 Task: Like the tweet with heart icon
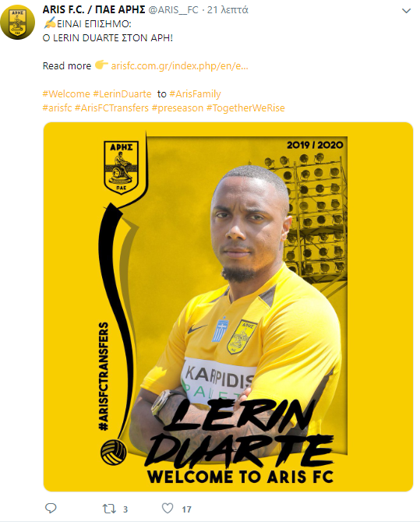coord(168,509)
